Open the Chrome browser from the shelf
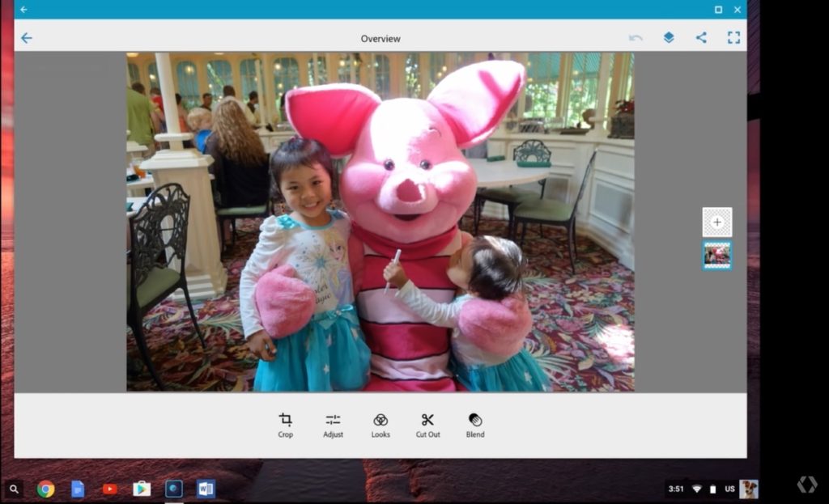 pyautogui.click(x=45, y=488)
